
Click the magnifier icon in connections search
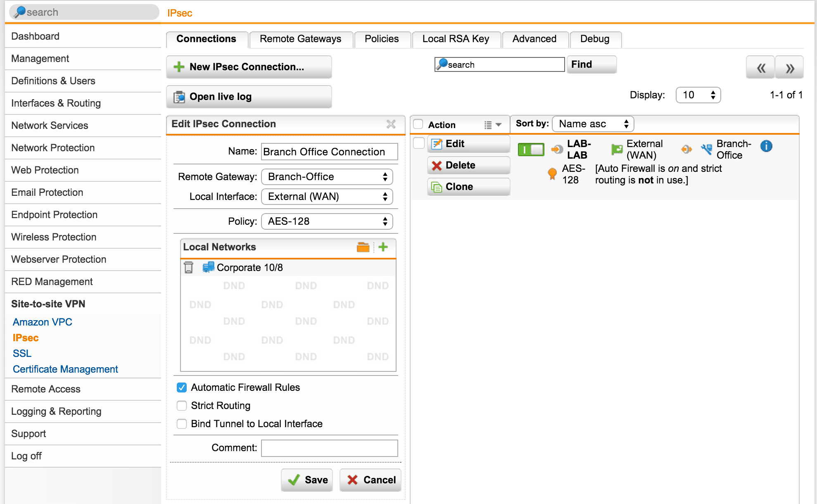click(442, 64)
